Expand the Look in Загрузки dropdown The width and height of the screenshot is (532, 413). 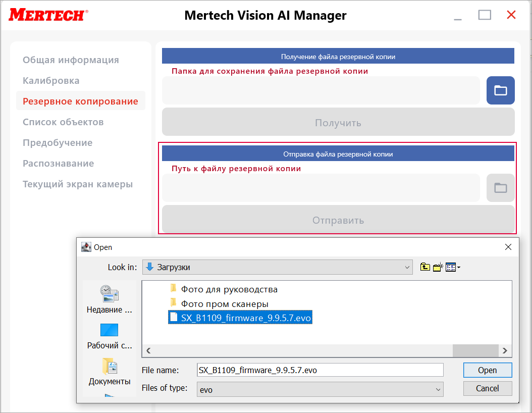407,267
